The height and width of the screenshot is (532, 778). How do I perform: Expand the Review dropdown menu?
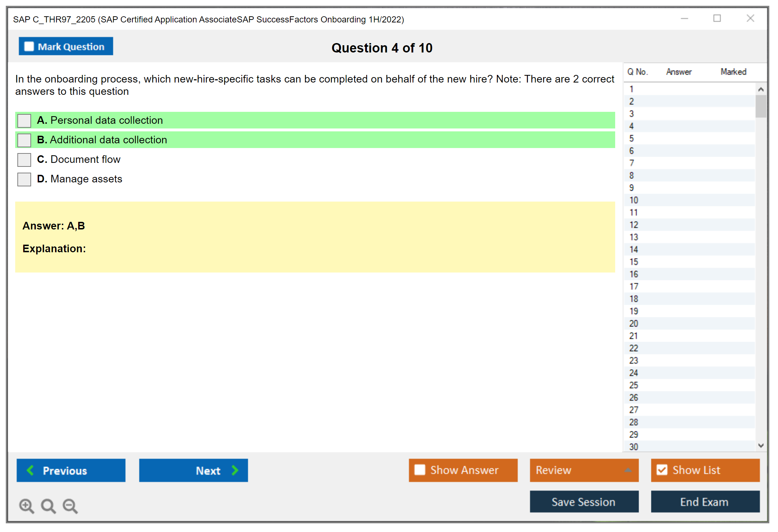[628, 470]
